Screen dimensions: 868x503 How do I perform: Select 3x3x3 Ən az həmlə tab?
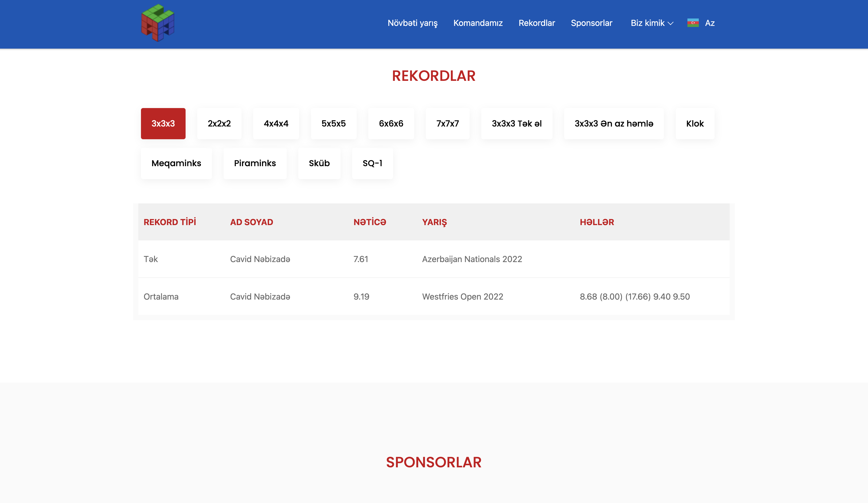tap(614, 123)
